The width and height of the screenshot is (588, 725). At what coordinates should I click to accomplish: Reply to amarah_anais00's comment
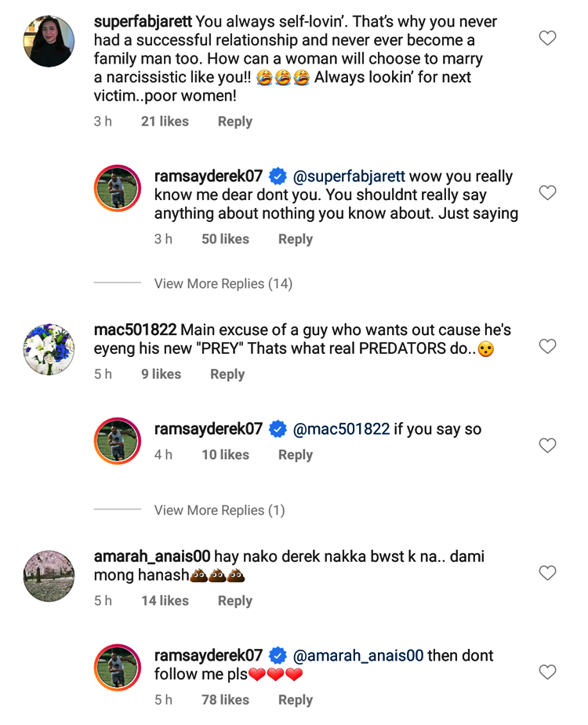coord(234,600)
